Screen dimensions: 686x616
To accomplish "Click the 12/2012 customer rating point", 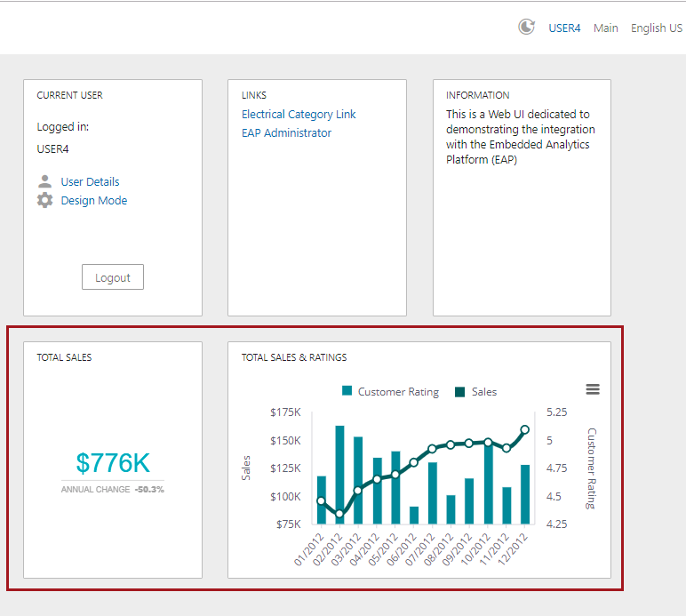I will 525,429.
